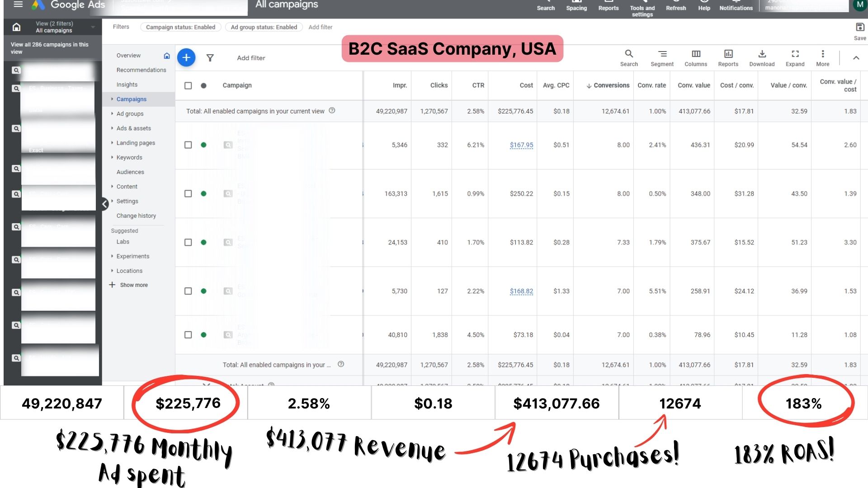
Task: Open the Columns editor icon
Action: 696,58
